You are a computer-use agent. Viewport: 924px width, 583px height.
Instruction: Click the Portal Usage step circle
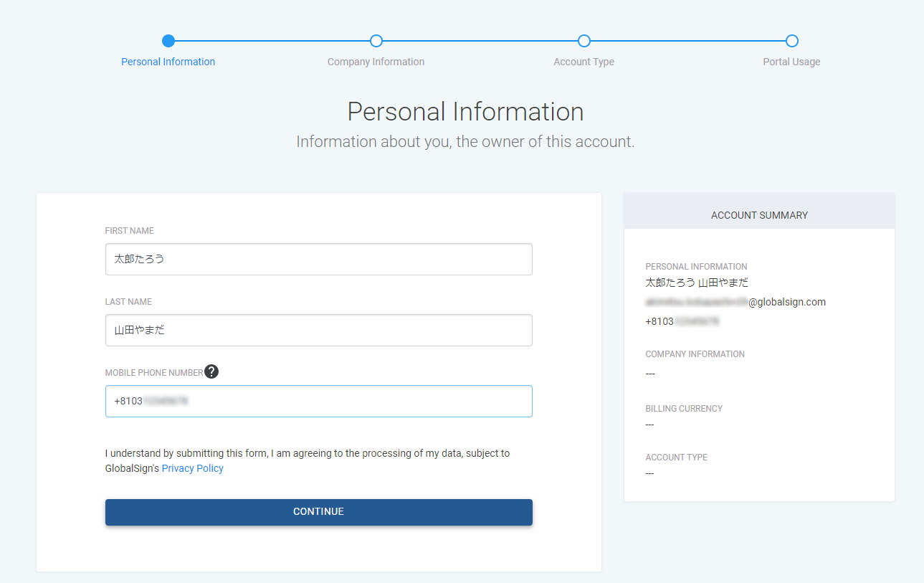click(x=791, y=41)
